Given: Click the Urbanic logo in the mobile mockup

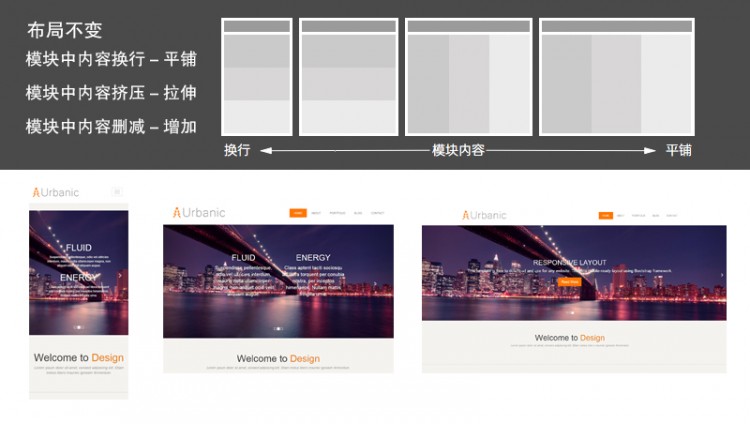Looking at the screenshot, I should (x=55, y=191).
